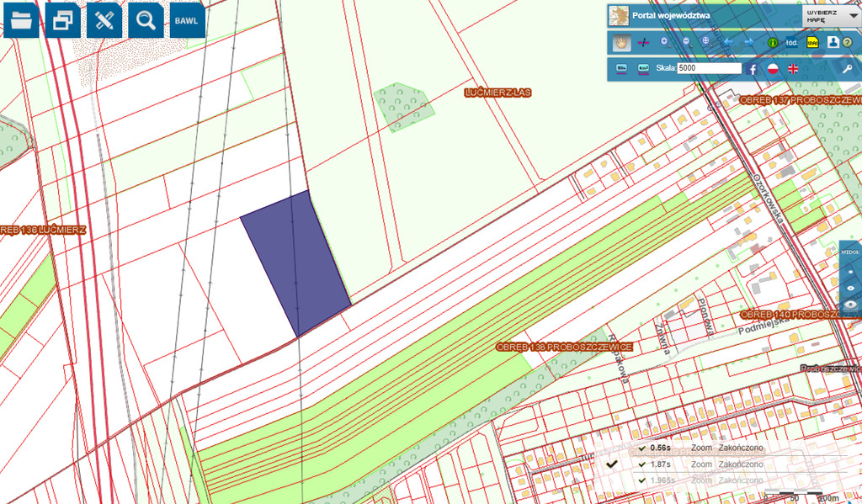
Task: Click the Skala input field
Action: click(x=709, y=68)
